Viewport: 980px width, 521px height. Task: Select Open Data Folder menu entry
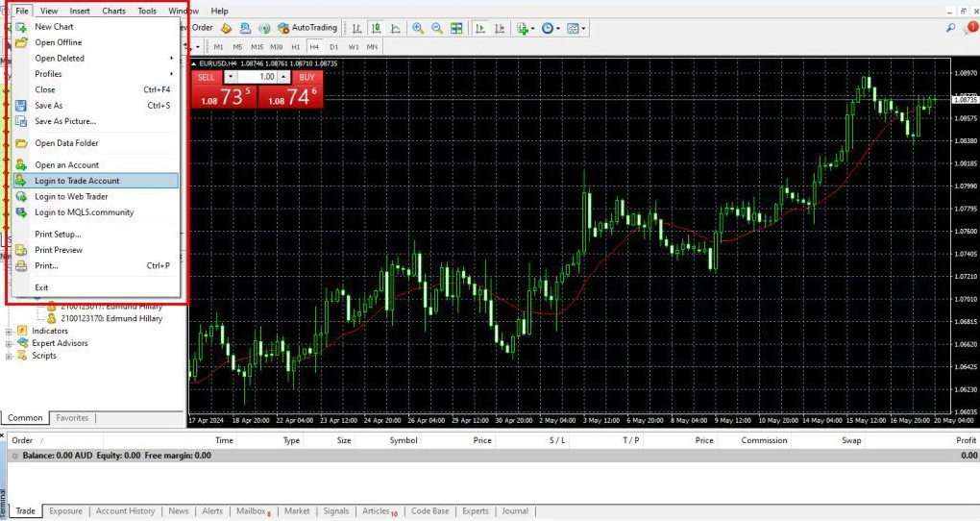(x=96, y=143)
